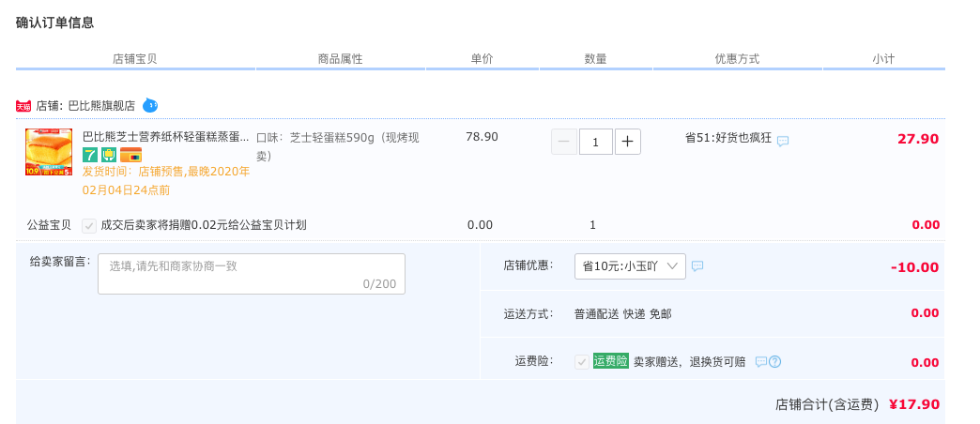Click 普通配送 快递 免邮 shipping text
The width and height of the screenshot is (980, 424).
pyautogui.click(x=623, y=313)
